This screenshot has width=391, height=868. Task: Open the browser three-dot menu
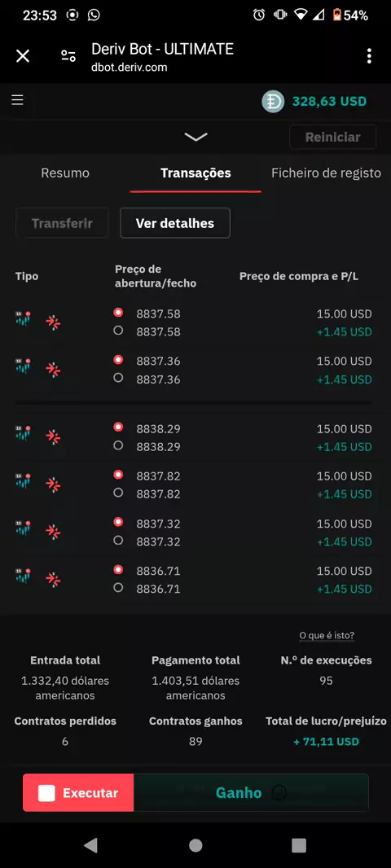[x=369, y=56]
